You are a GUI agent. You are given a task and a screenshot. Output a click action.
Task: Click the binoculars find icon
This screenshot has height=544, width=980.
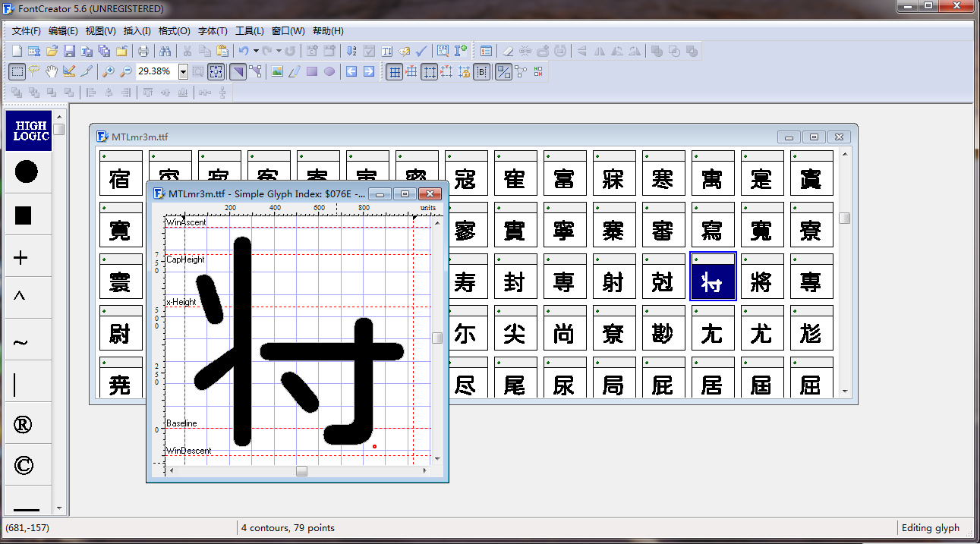tap(163, 51)
